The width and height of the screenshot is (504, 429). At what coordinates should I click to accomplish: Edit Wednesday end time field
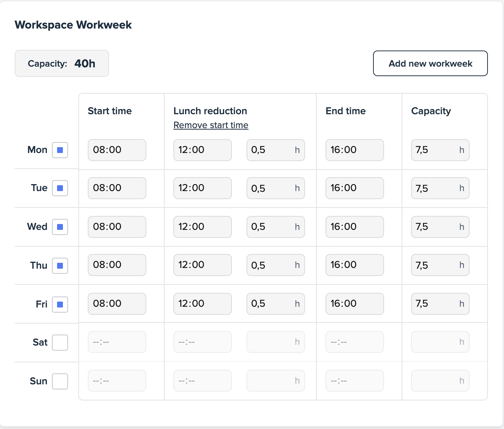tap(354, 227)
